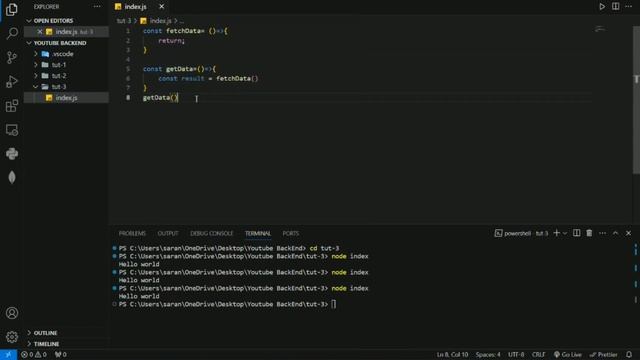Viewport: 640px width, 360px height.
Task: Click Ln 8, Col 10 to go to line
Action: coord(452,355)
